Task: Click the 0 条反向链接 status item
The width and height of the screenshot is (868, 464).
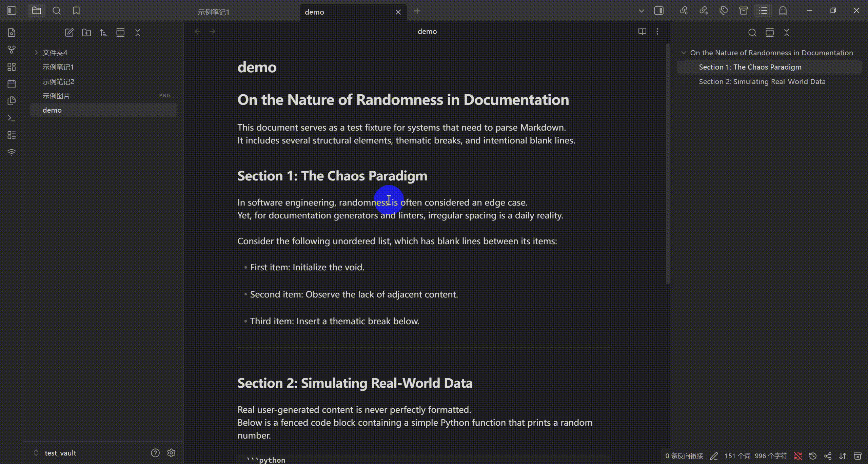Action: coord(684,456)
